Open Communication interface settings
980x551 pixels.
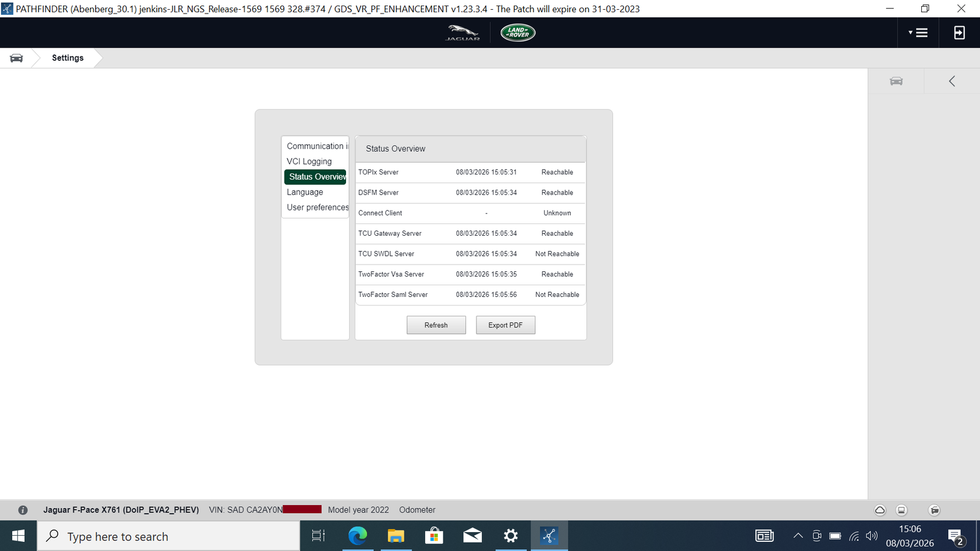tap(316, 146)
